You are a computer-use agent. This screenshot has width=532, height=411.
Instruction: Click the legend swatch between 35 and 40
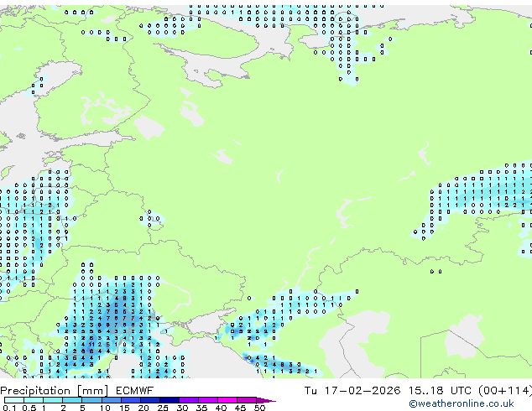coord(208,400)
